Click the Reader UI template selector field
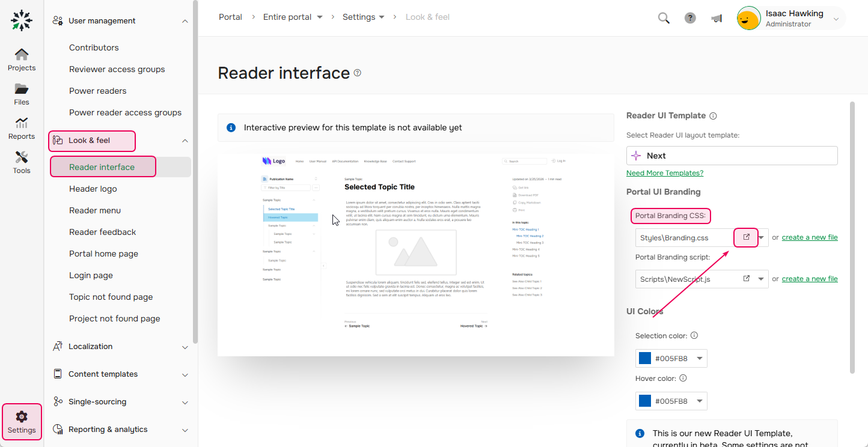The width and height of the screenshot is (868, 447). tap(732, 156)
